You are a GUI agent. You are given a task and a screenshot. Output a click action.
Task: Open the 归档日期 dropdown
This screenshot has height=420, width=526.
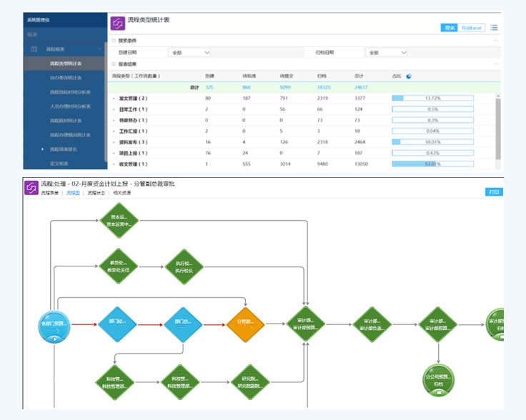387,52
